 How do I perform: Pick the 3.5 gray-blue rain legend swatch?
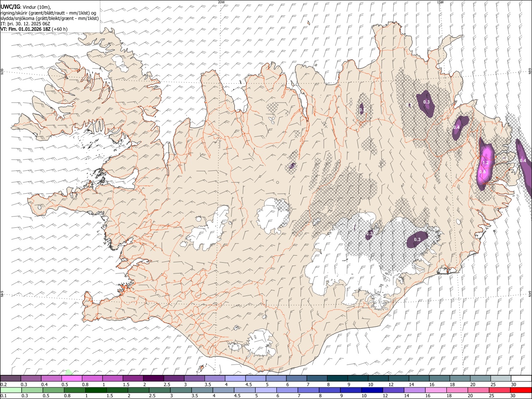202,390
